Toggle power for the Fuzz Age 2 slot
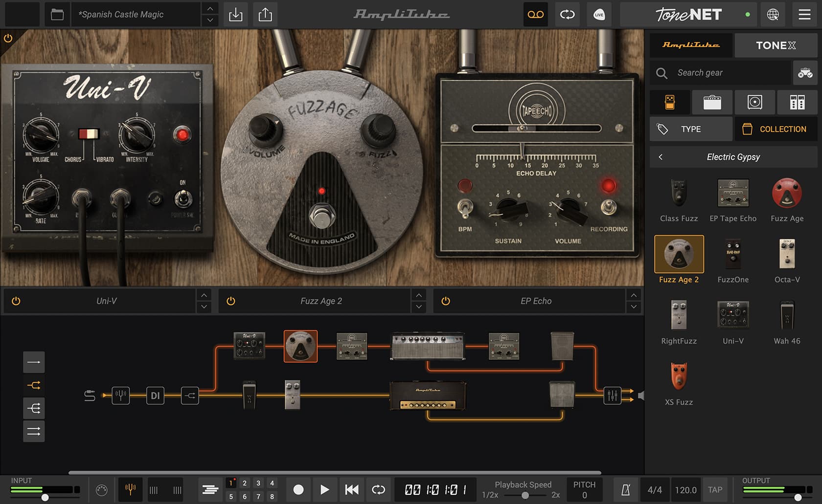Viewport: 822px width, 504px height. click(x=231, y=301)
